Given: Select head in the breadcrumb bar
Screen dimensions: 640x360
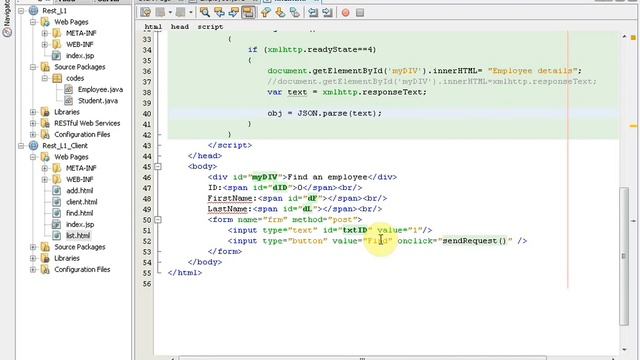Looking at the screenshot, I should tap(180, 27).
